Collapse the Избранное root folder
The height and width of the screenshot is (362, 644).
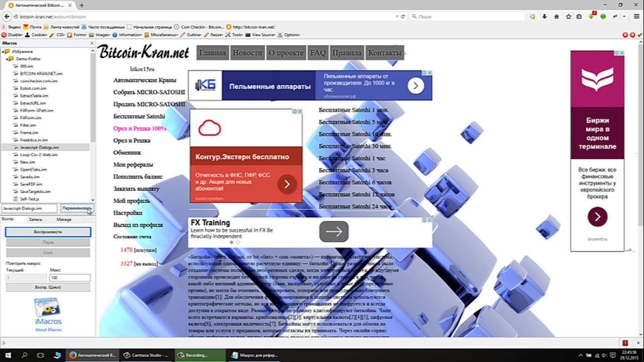[x=3, y=52]
